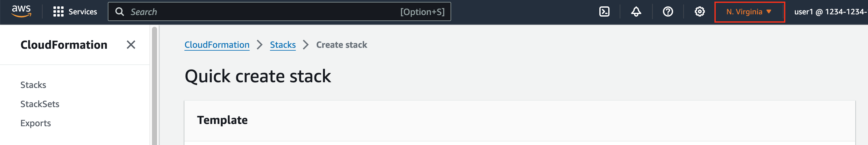
Task: Expand the N. Virginia region dropdown
Action: [749, 12]
